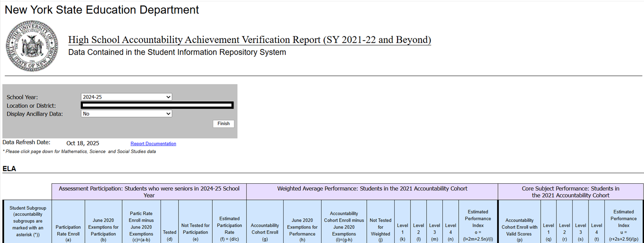Click the Level 4 (t) column header
644x243 pixels.
[x=597, y=222]
